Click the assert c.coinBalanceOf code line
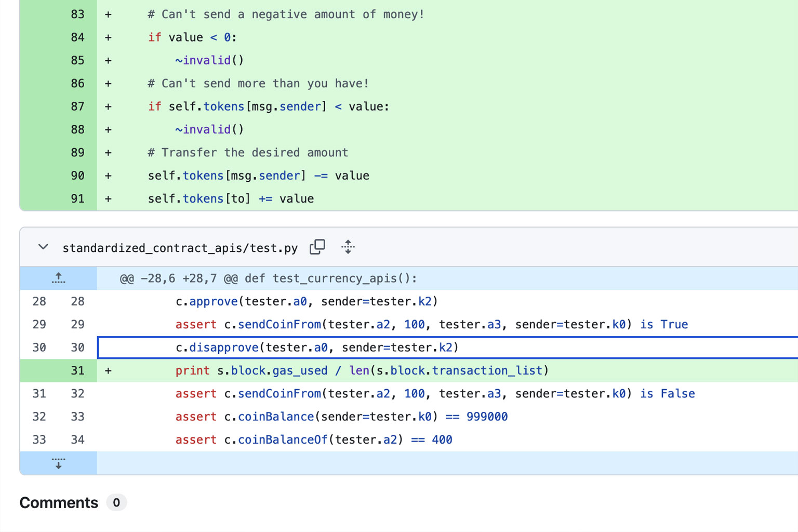Image resolution: width=798 pixels, height=532 pixels. (313, 440)
